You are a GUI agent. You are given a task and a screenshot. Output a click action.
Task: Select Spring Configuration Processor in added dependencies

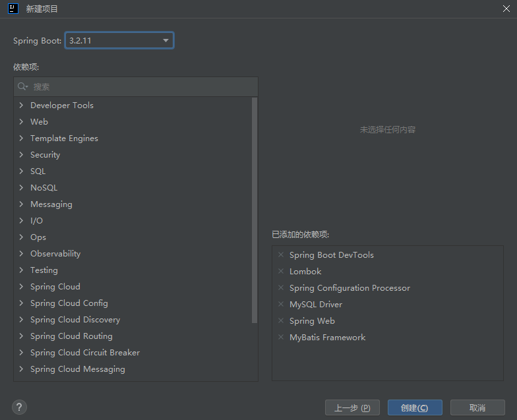tap(350, 287)
